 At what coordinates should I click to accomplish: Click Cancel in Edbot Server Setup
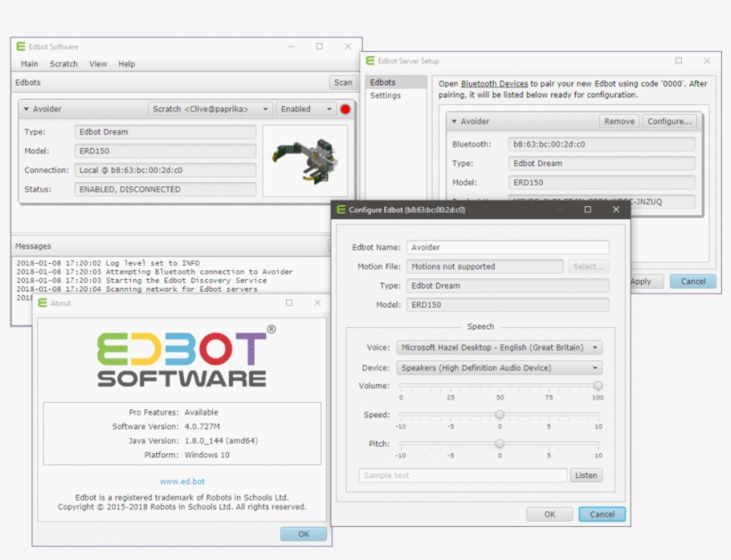pos(693,281)
